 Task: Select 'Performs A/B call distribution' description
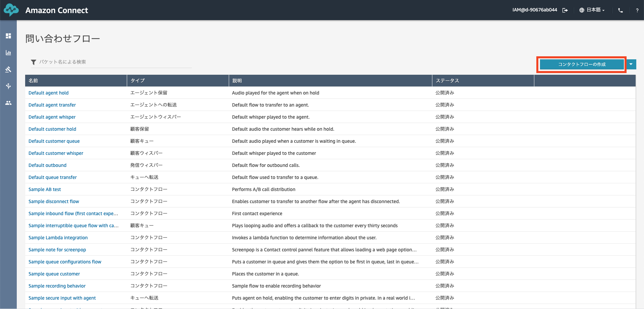click(264, 189)
